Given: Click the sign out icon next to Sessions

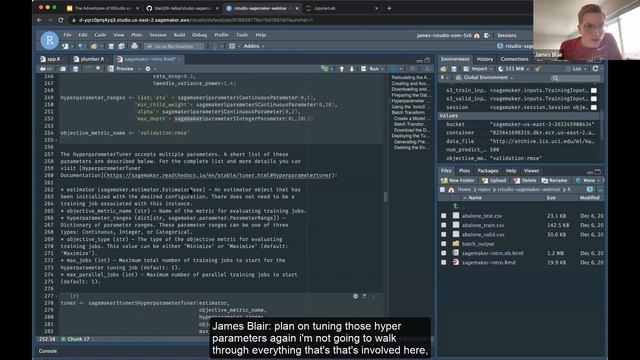Looking at the screenshot, I should [487, 36].
